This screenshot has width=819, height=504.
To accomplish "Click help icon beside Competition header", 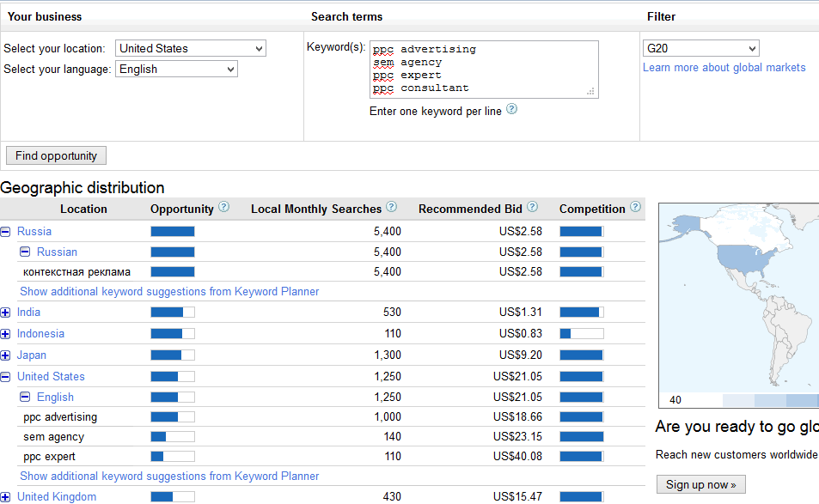I will [635, 207].
